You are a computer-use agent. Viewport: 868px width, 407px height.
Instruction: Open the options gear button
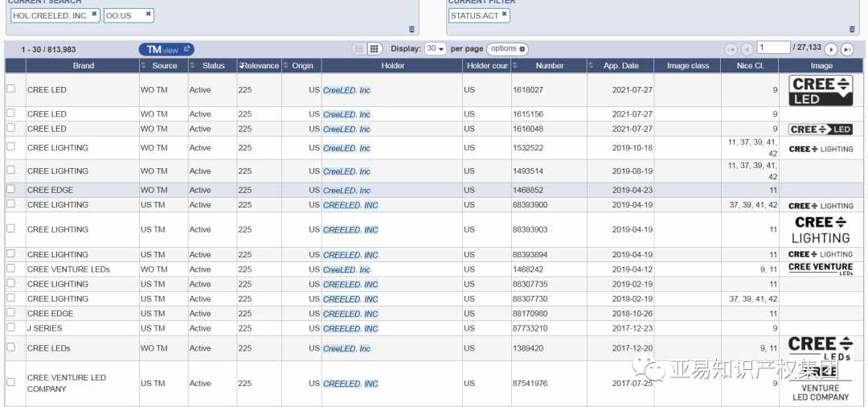click(508, 49)
